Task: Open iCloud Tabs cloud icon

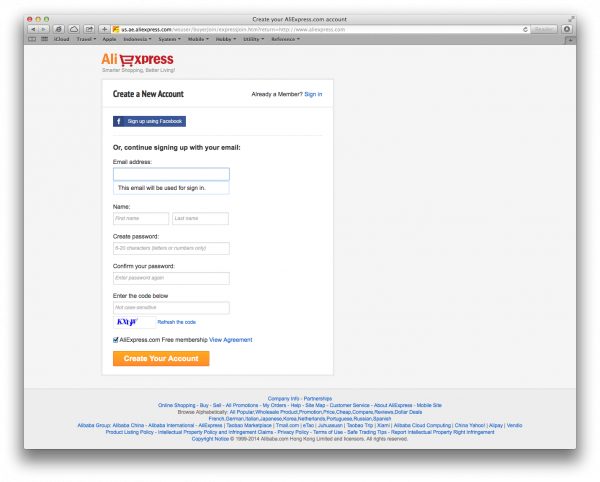Action: coord(74,29)
